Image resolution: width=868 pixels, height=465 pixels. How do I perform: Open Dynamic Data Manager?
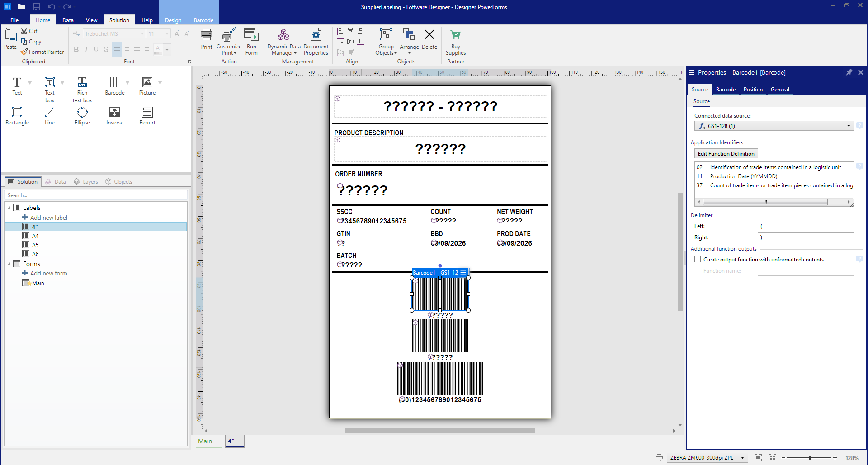[x=284, y=42]
